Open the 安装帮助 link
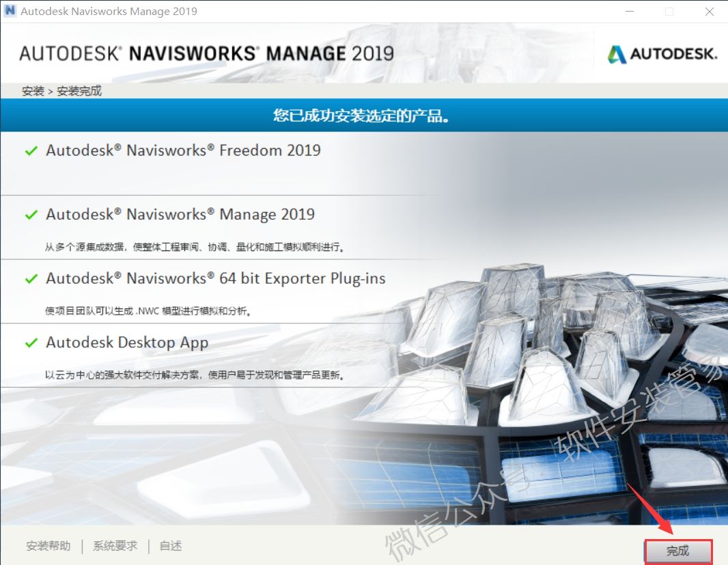This screenshot has width=728, height=565. coord(48,546)
